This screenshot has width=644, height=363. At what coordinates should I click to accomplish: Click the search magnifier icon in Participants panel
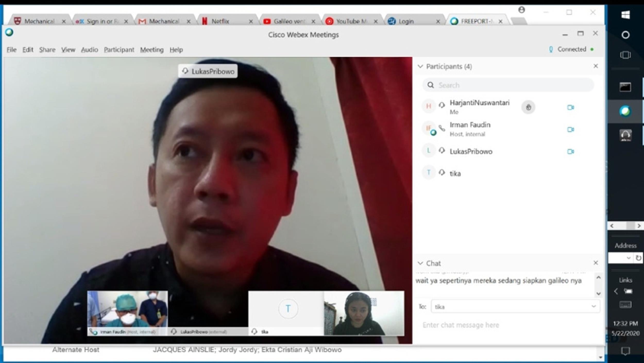pyautogui.click(x=430, y=85)
